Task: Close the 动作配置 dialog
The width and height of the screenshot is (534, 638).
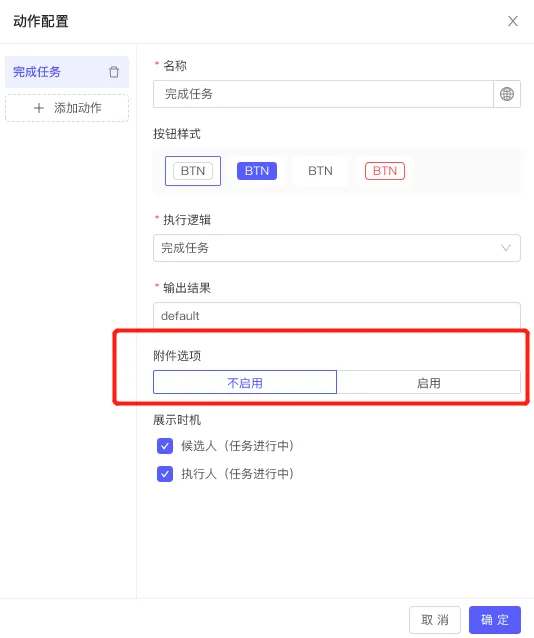Action: tap(513, 21)
